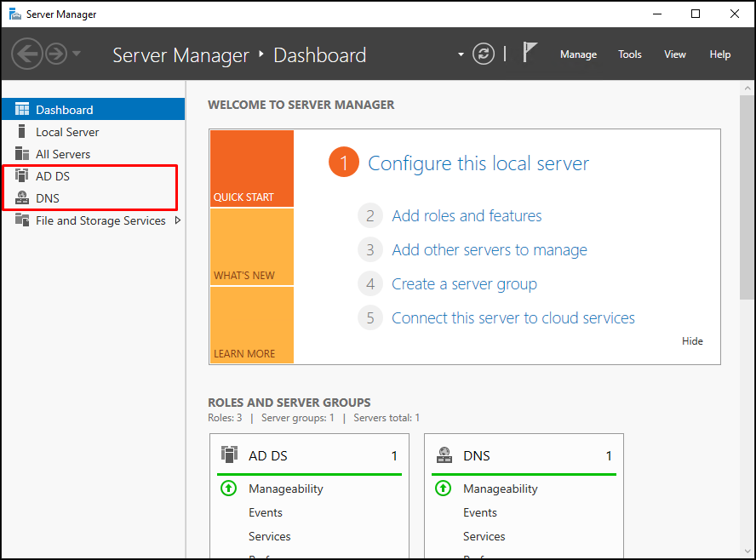The height and width of the screenshot is (560, 756).
Task: Click the green Manageability status icon in AD DS tile
Action: [x=228, y=489]
